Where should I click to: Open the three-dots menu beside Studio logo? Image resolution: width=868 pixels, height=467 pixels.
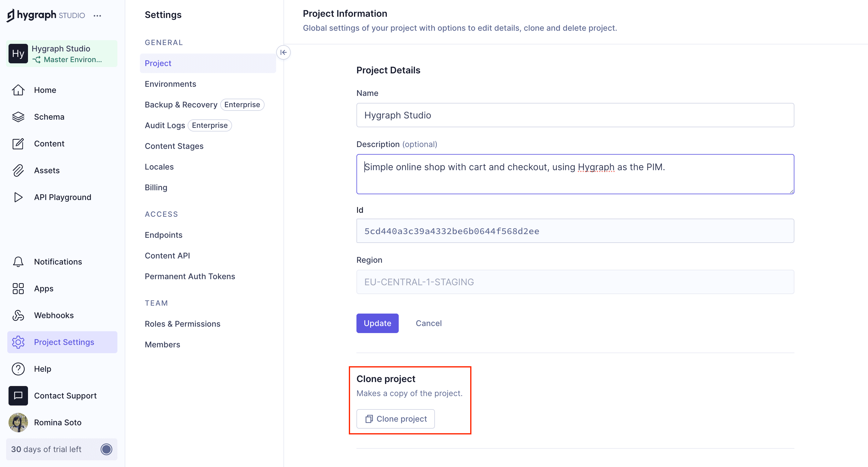pyautogui.click(x=97, y=16)
